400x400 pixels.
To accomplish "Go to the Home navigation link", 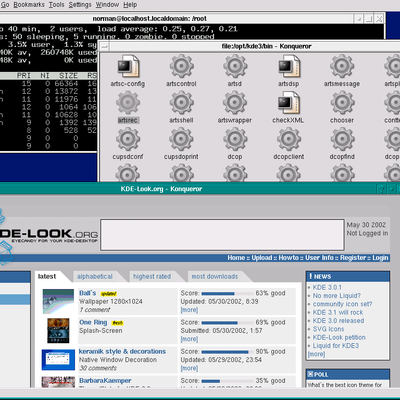I will pos(236,258).
